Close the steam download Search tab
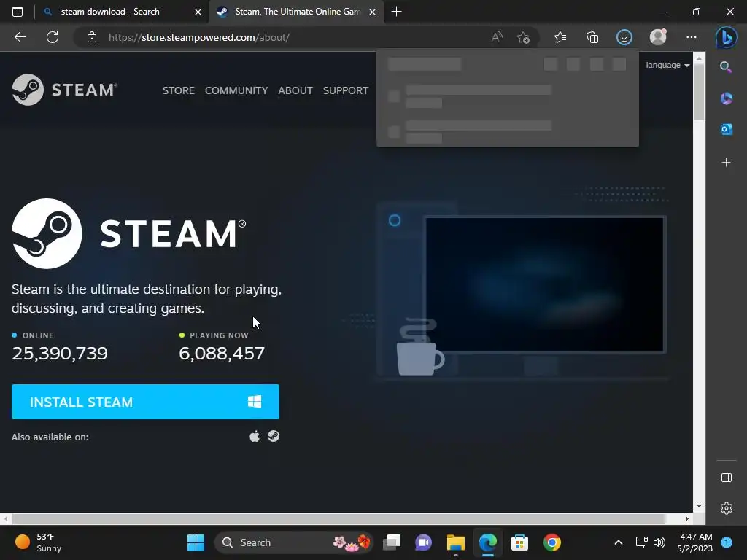This screenshot has width=747, height=560. click(x=198, y=12)
